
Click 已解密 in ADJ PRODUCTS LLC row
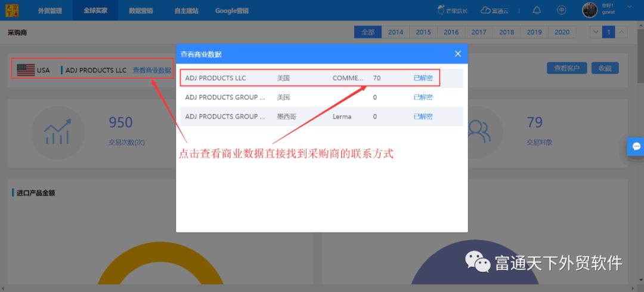pyautogui.click(x=423, y=78)
